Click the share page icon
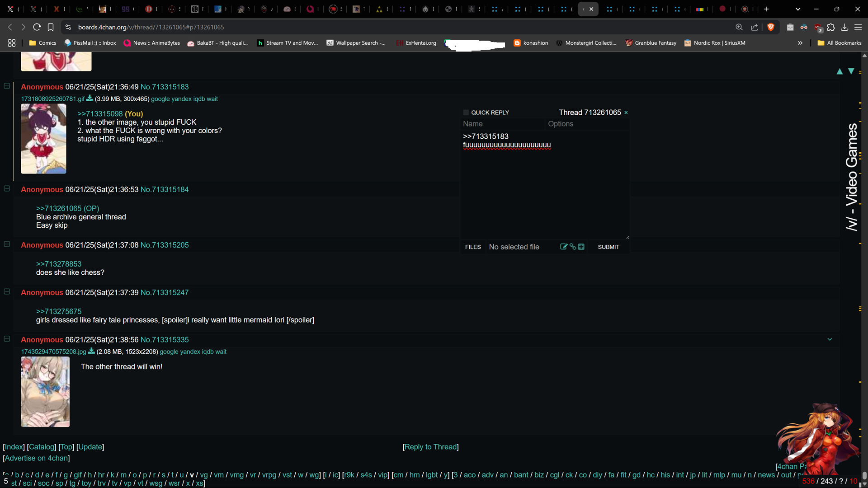Viewport: 868px width, 488px height. pyautogui.click(x=755, y=27)
